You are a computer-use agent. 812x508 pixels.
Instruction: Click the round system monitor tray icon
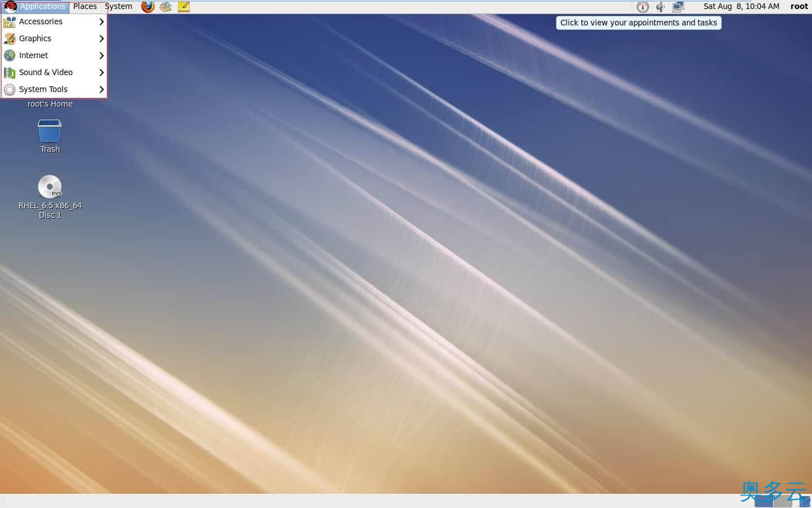pos(643,7)
